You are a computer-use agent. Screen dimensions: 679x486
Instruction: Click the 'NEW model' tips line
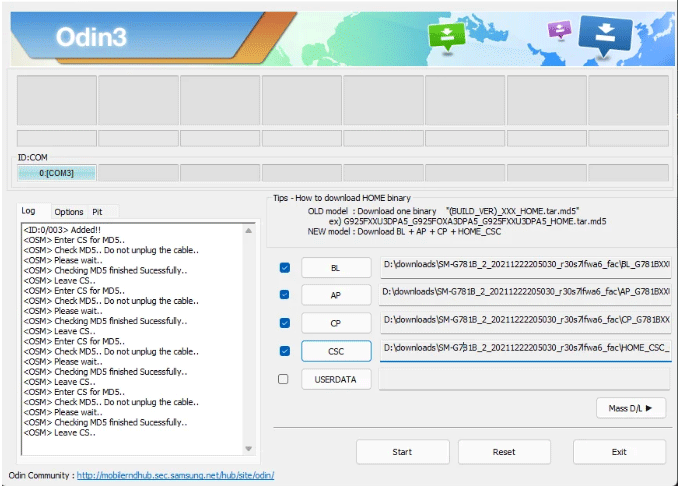[404, 232]
